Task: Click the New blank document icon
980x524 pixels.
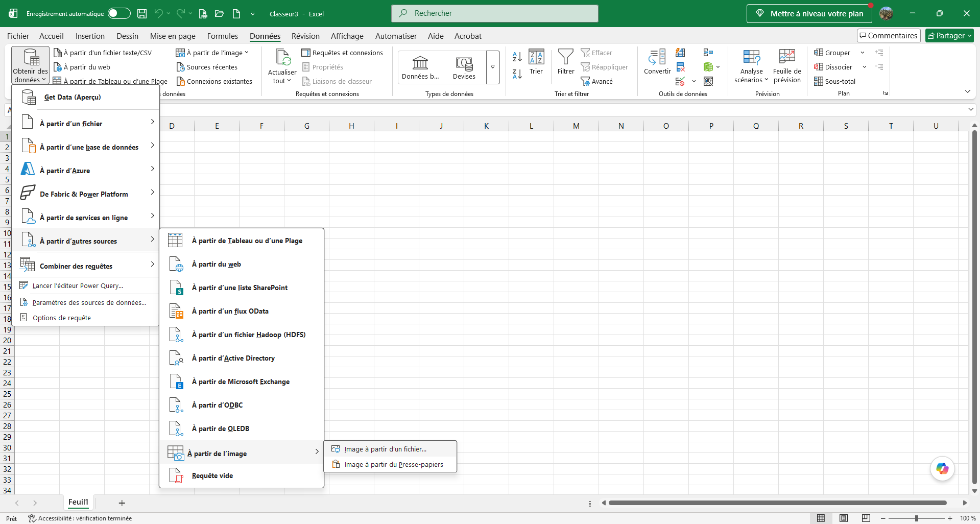Action: [236, 14]
